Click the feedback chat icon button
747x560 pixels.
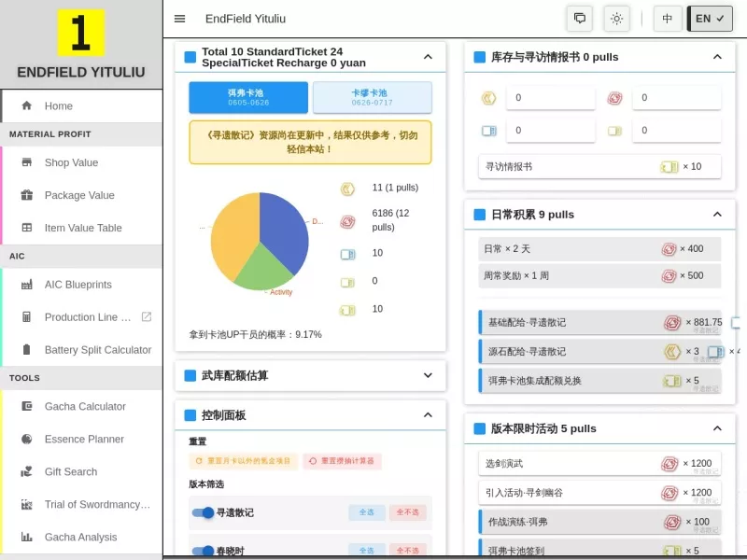(579, 19)
